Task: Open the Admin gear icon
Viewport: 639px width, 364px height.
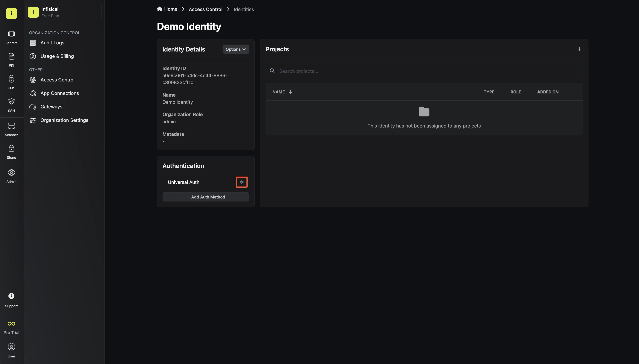Action: tap(11, 172)
